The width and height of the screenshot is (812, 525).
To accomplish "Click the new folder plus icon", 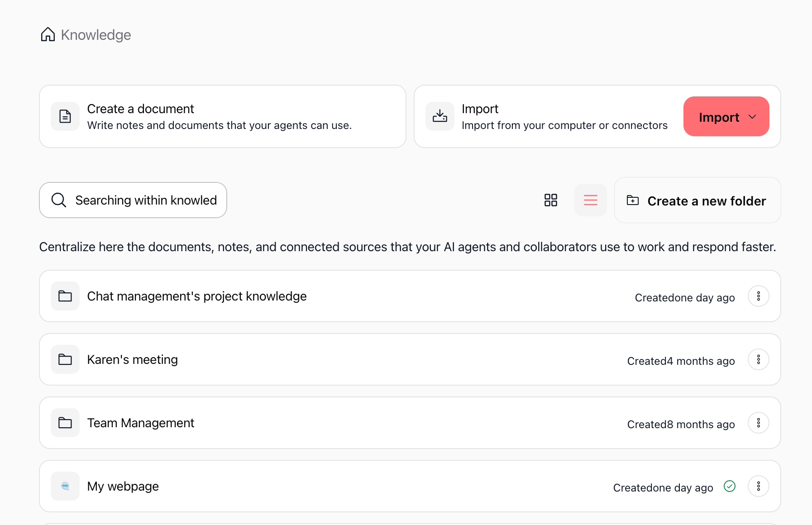I will click(x=633, y=200).
